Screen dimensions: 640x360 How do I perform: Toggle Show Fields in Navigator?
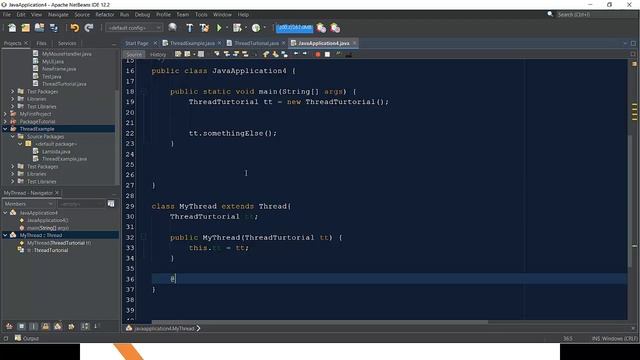coord(21,326)
